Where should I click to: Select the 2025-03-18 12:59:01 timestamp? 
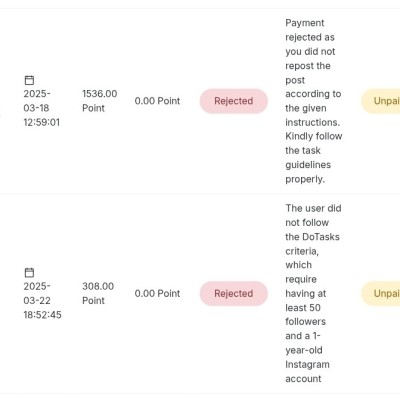point(42,108)
